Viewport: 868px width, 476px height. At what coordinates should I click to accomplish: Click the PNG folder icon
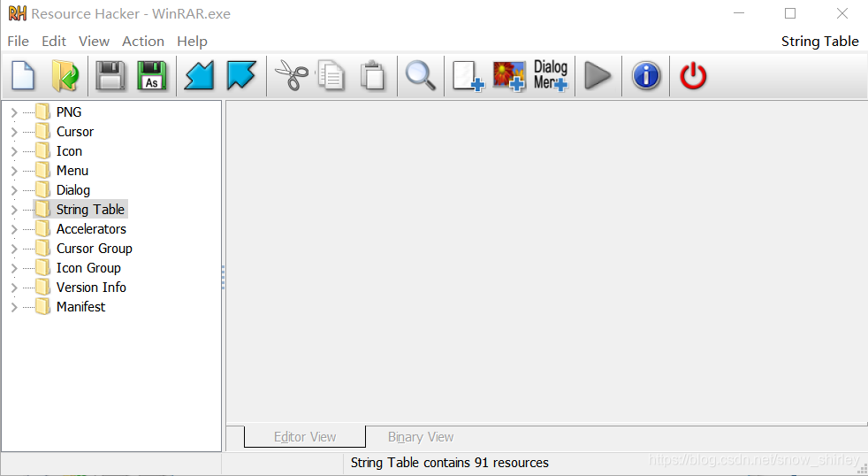point(43,112)
